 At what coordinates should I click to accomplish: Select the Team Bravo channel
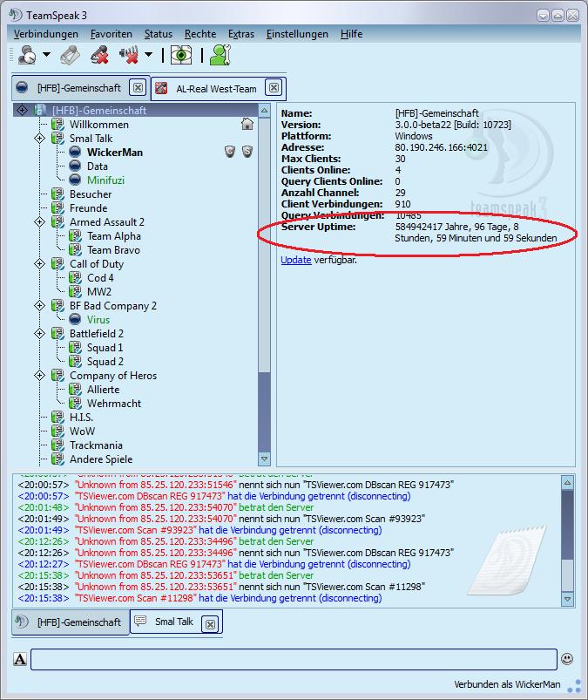tap(113, 250)
